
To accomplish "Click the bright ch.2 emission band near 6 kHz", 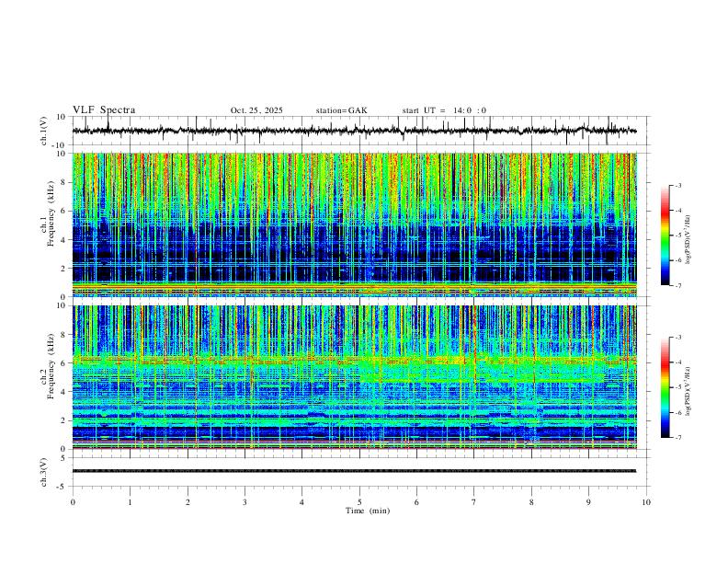I will tap(354, 360).
